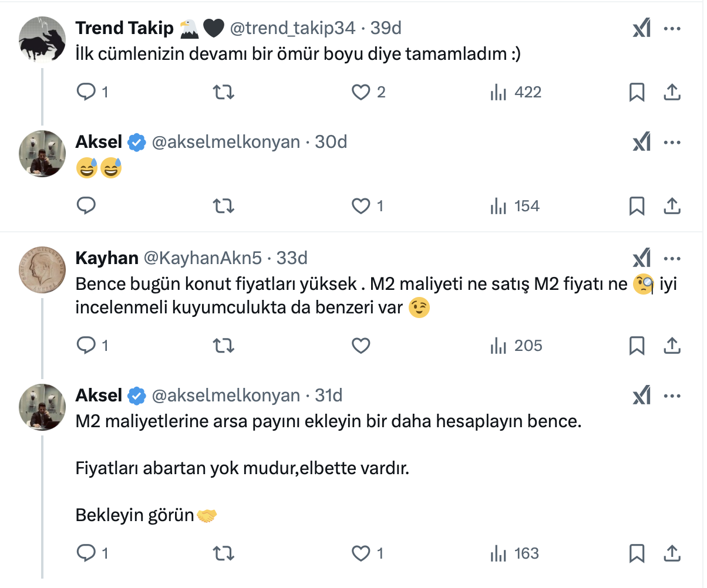
Task: Share Aksel's laughing emoji reply
Action: tap(672, 206)
